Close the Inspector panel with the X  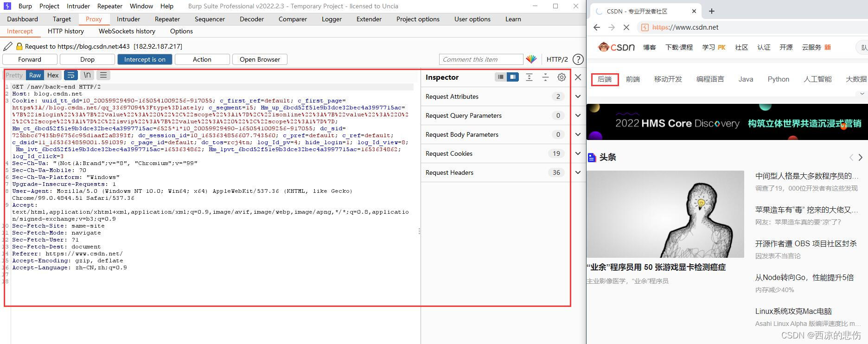click(578, 77)
